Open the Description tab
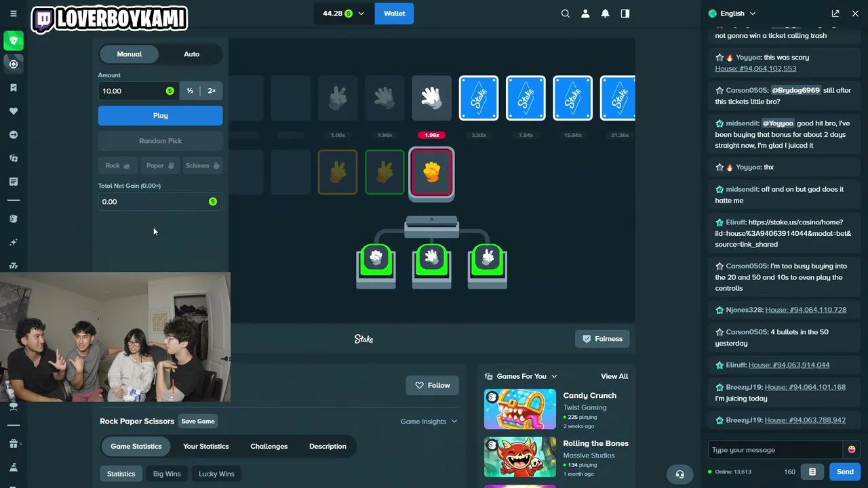Image resolution: width=868 pixels, height=488 pixels. point(328,446)
